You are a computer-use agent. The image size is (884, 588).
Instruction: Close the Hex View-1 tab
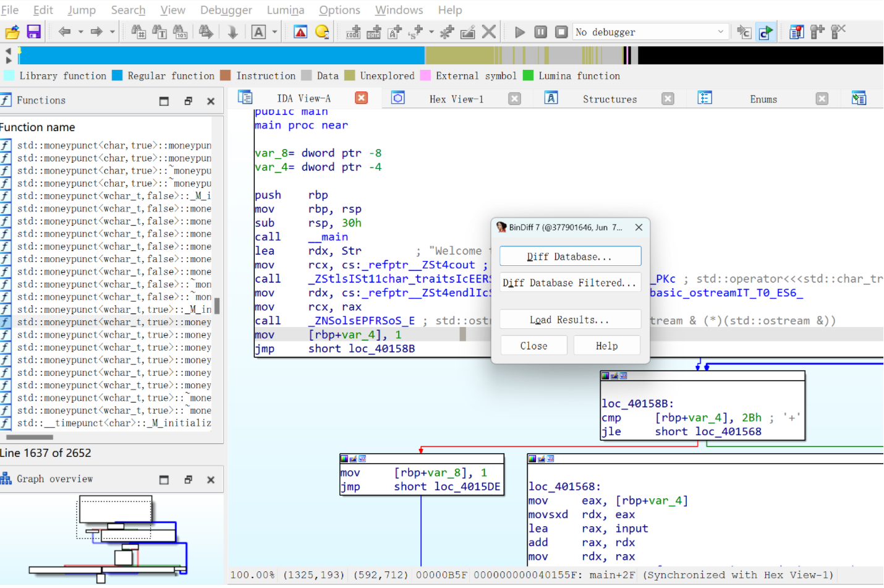514,98
